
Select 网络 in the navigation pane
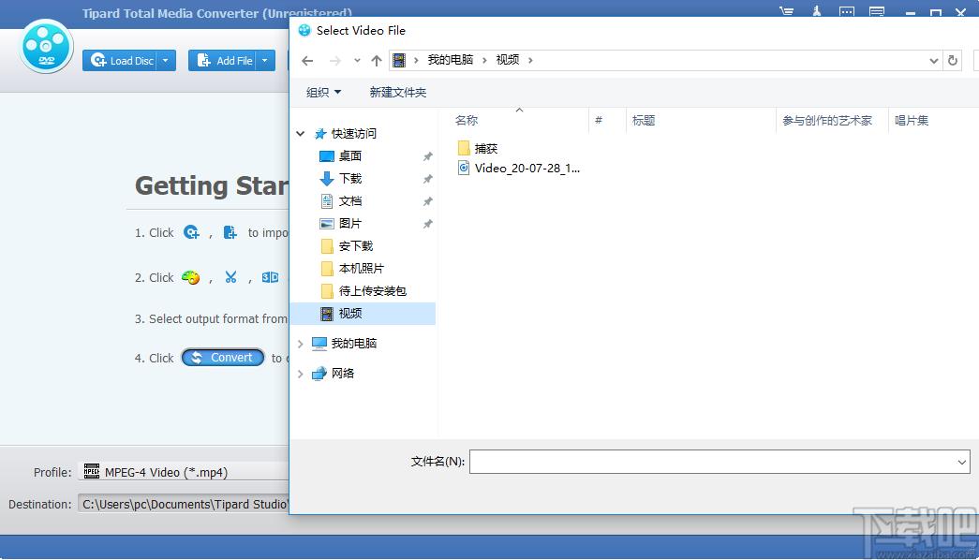click(342, 374)
